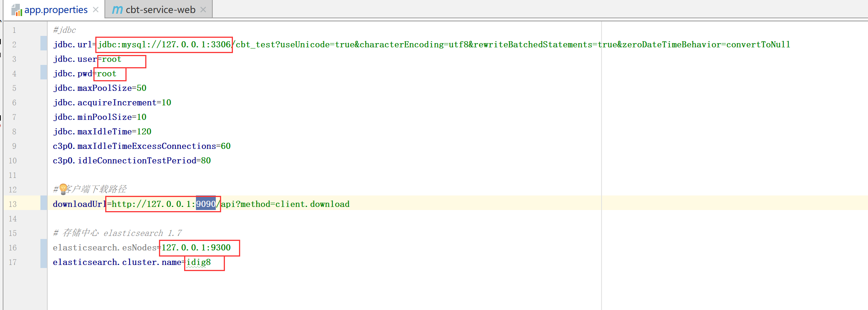Screen dimensions: 868x310
Task: Click api?method=client.download text
Action: [285, 204]
